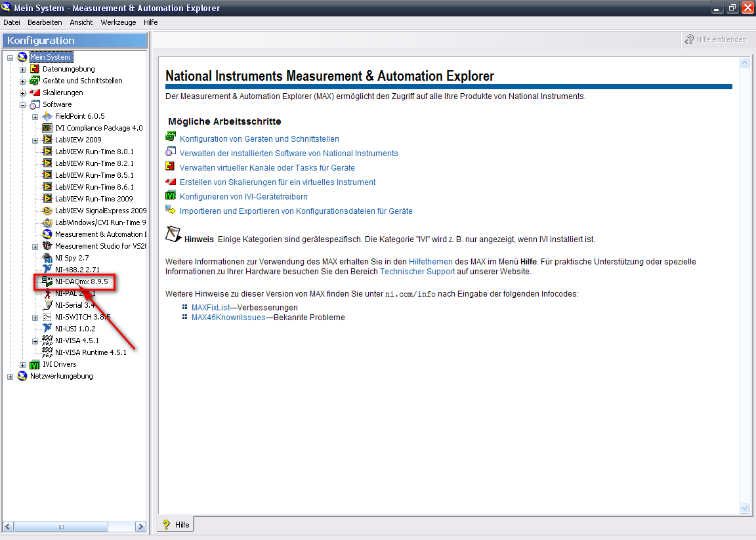Expand the FieldPoint 6.0.5 node

point(35,117)
